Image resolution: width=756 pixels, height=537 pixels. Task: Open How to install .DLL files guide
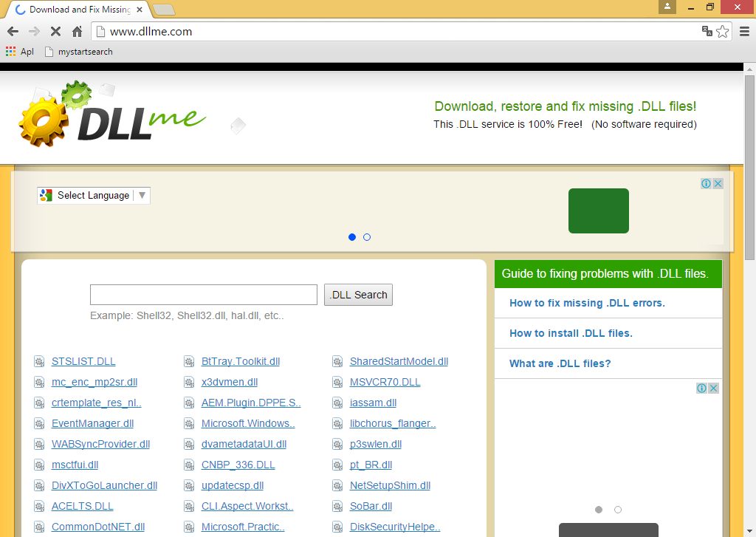571,333
